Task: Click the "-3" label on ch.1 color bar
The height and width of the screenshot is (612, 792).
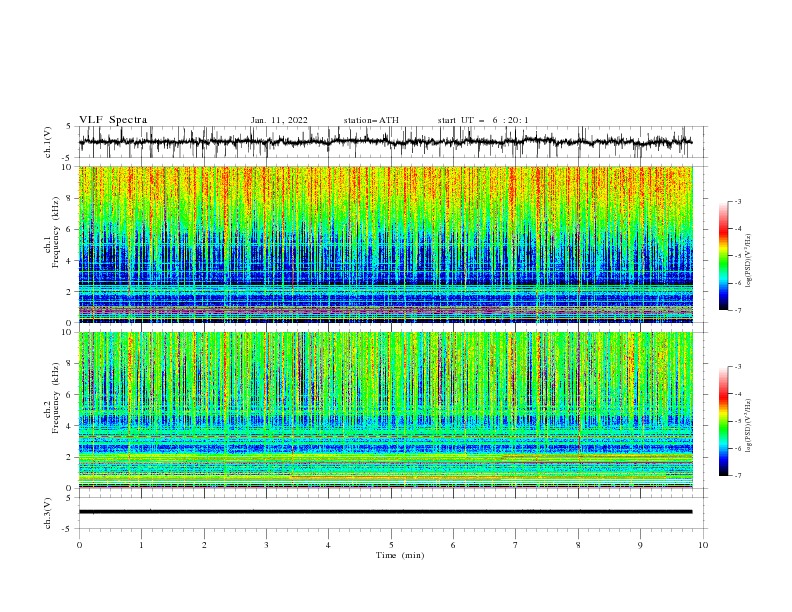Action: (738, 201)
